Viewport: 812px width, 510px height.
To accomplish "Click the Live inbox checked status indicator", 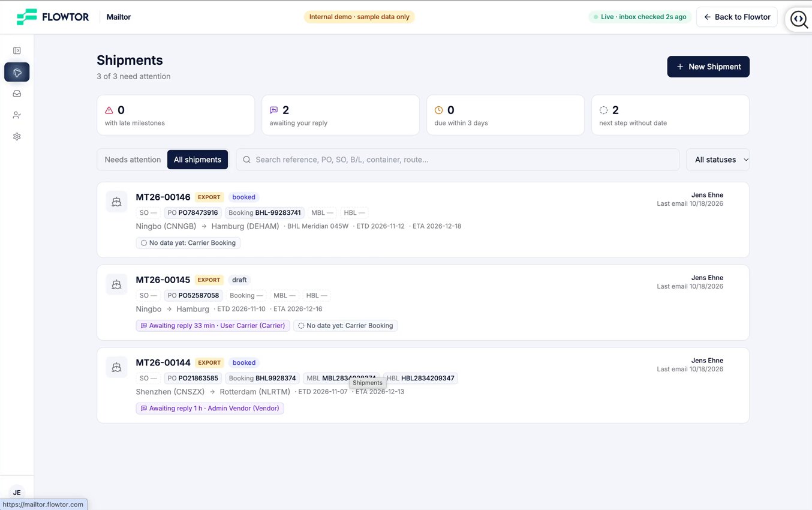I will (640, 17).
